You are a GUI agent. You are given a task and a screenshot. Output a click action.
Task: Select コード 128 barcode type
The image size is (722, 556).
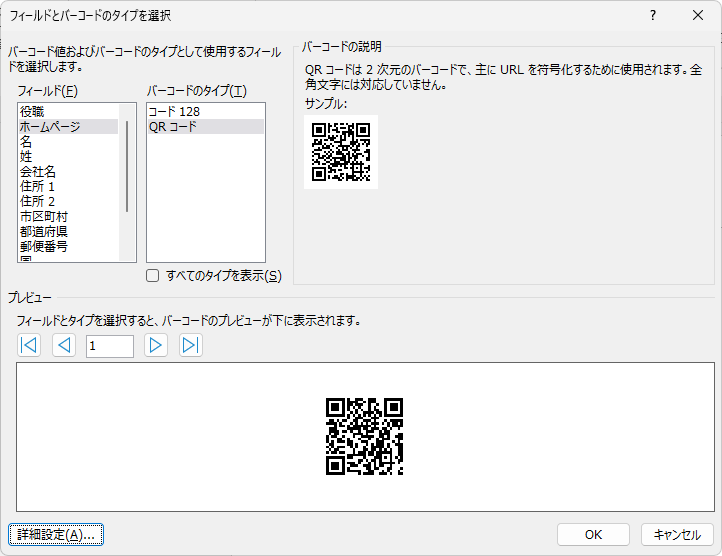coord(174,111)
